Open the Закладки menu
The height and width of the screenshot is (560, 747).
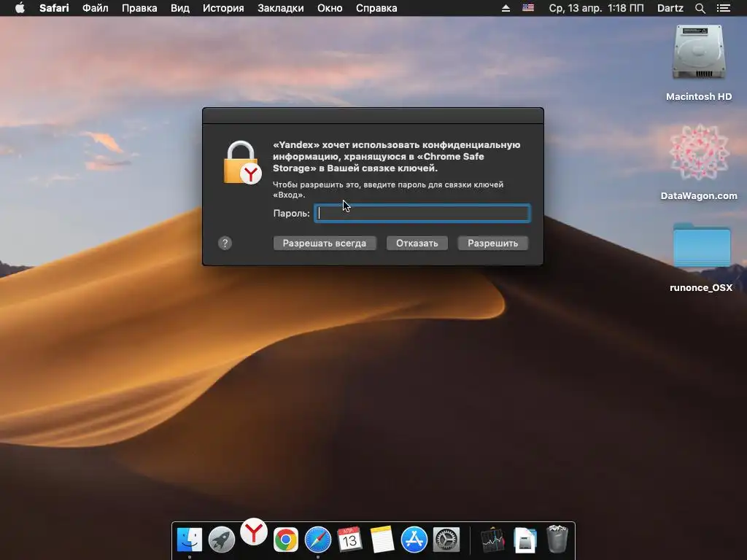[x=281, y=8]
